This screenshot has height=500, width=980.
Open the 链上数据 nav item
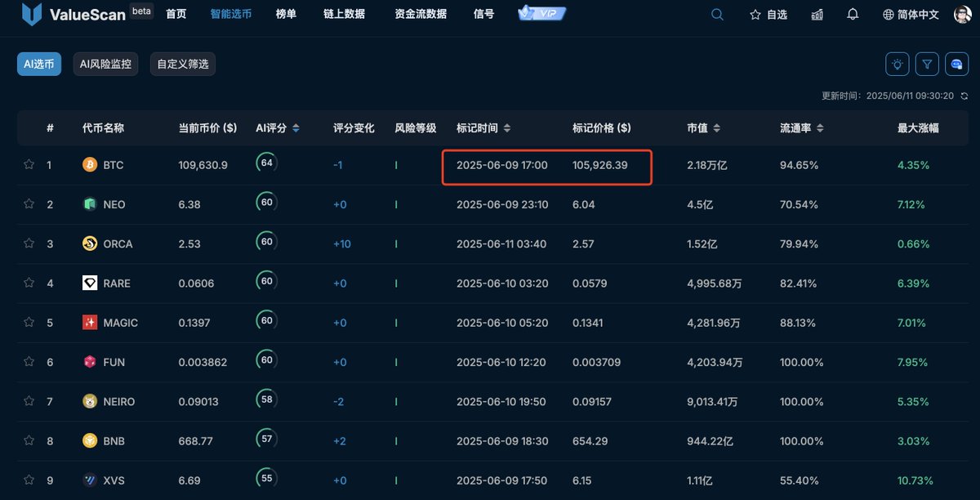pyautogui.click(x=344, y=14)
